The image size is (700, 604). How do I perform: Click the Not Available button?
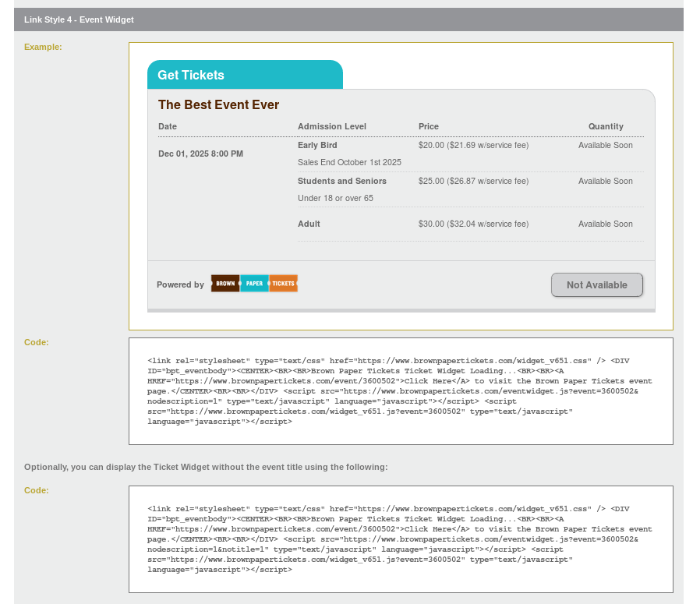coord(597,284)
